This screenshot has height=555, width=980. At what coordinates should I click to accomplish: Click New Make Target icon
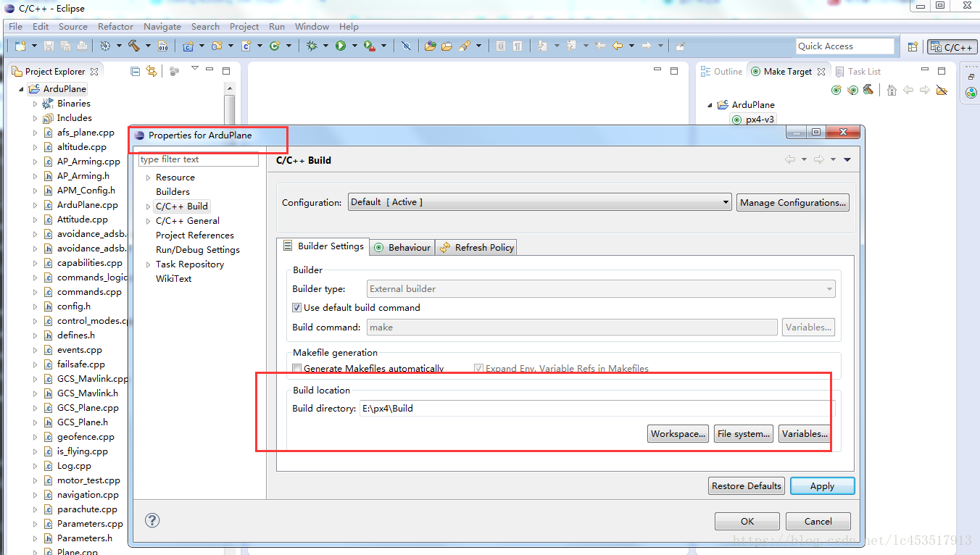click(x=836, y=90)
